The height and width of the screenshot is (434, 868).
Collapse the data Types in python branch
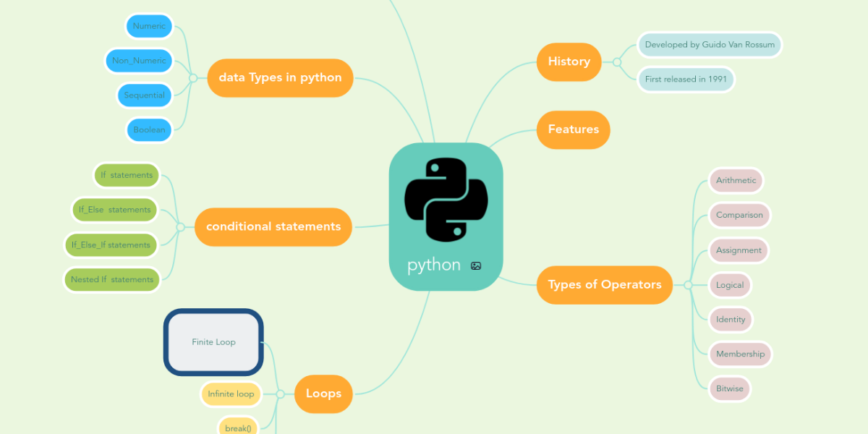click(x=193, y=77)
